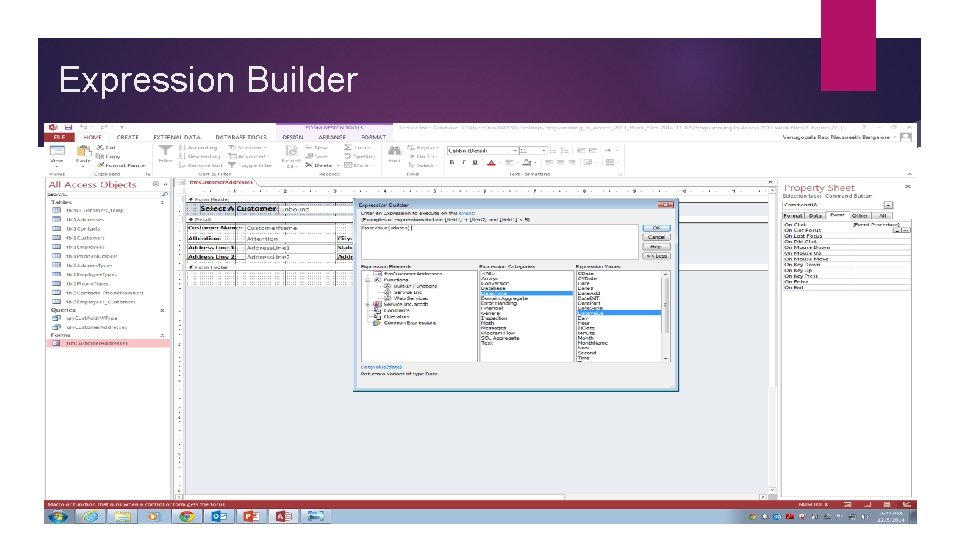Click Remove Sort in the ribbon

[x=201, y=165]
